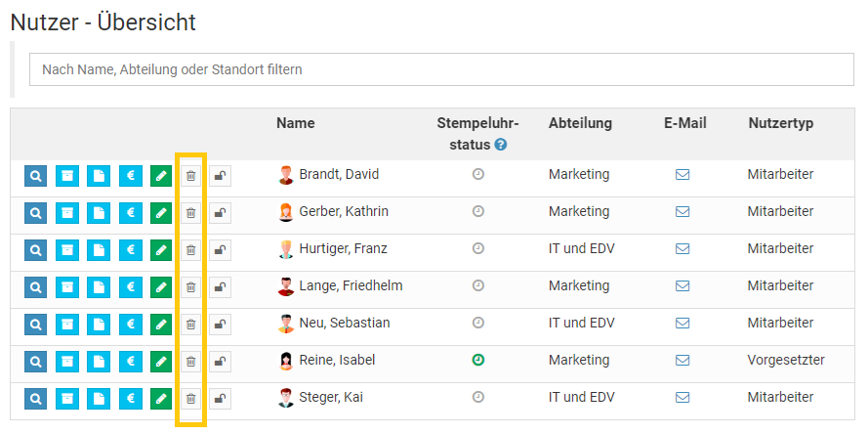Click green time clock status for Reine, Isabel
Viewport: 868px width, 434px height.
pyautogui.click(x=478, y=361)
